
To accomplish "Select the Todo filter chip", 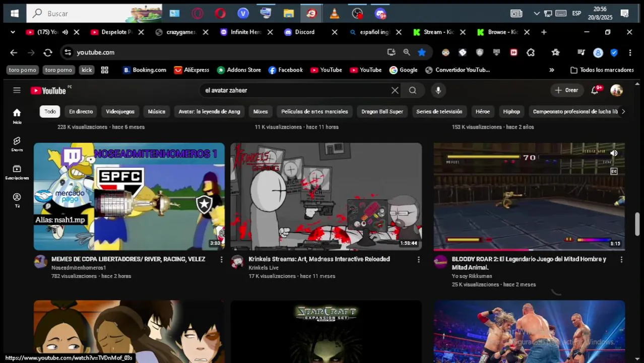I will [50, 111].
